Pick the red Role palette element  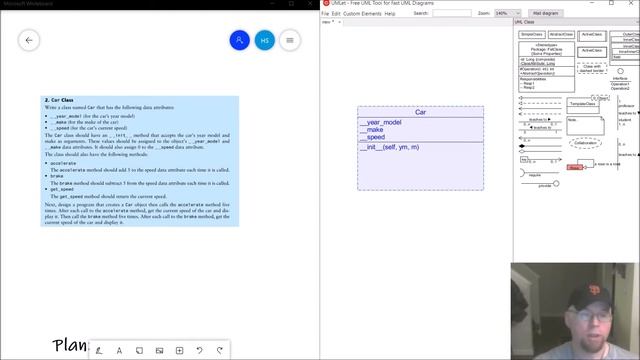(x=575, y=167)
